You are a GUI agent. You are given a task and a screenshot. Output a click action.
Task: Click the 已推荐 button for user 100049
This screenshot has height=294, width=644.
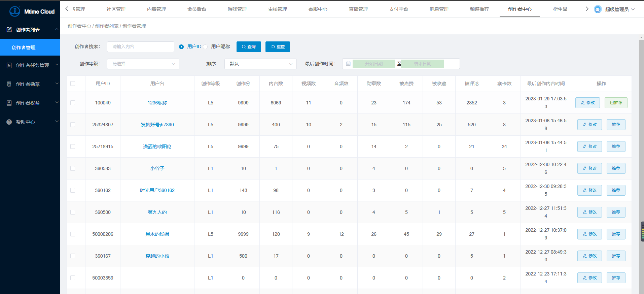click(616, 103)
